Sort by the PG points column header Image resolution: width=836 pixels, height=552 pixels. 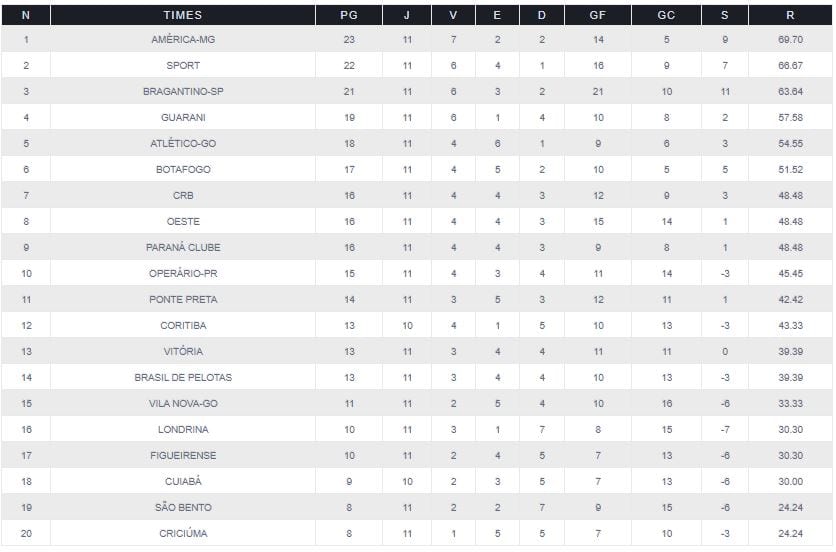point(349,15)
